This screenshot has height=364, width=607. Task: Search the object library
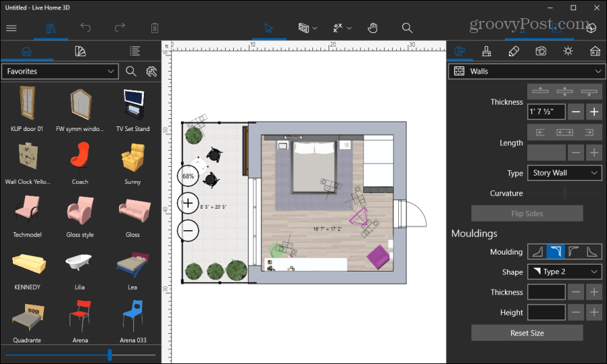coord(131,71)
